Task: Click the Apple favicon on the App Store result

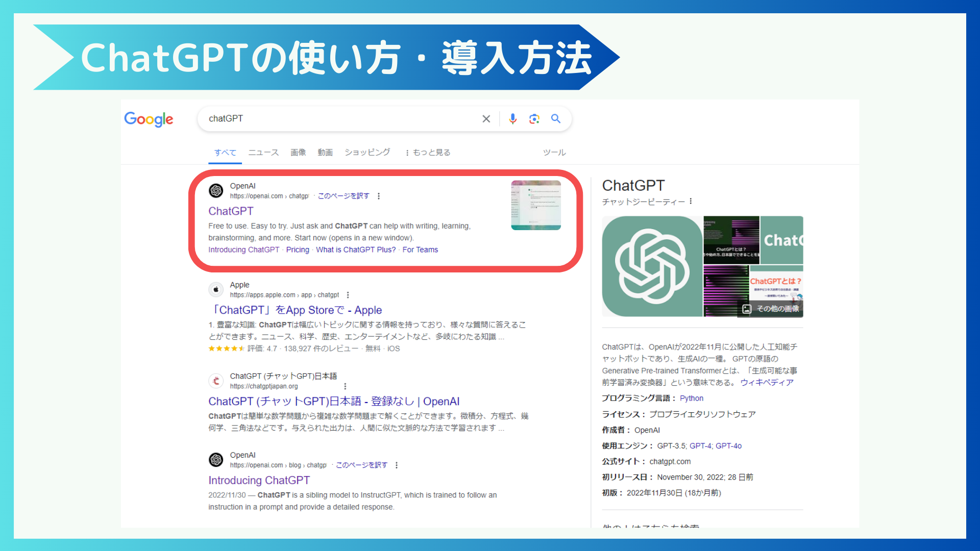Action: pyautogui.click(x=216, y=289)
